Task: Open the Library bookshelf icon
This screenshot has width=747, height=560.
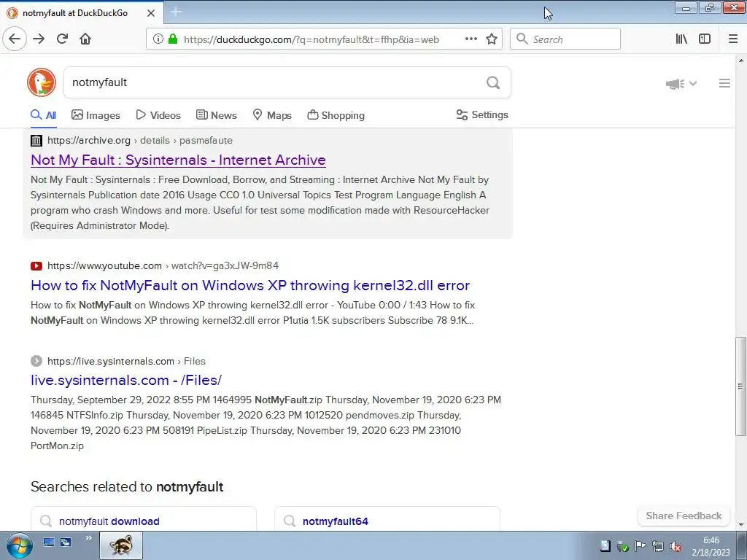Action: click(x=681, y=39)
